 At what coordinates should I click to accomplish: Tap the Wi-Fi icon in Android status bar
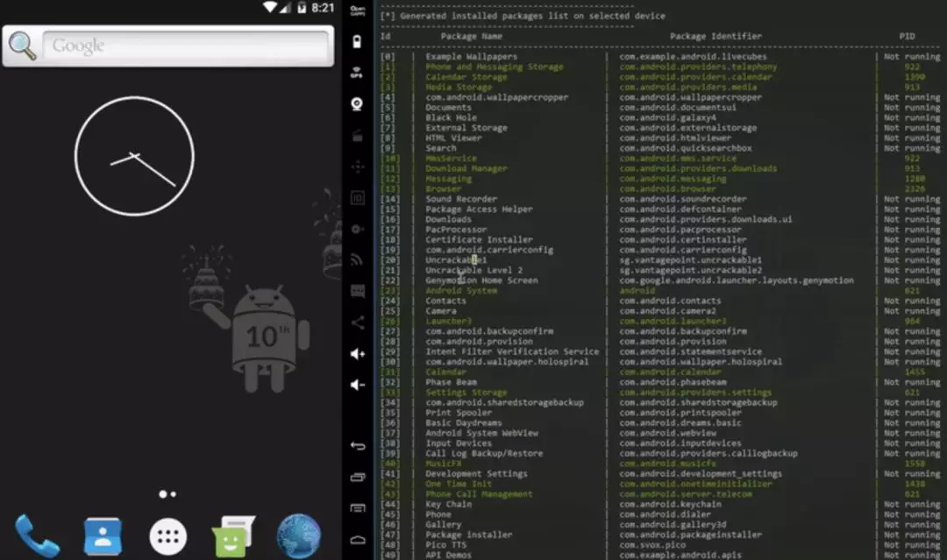pyautogui.click(x=269, y=7)
